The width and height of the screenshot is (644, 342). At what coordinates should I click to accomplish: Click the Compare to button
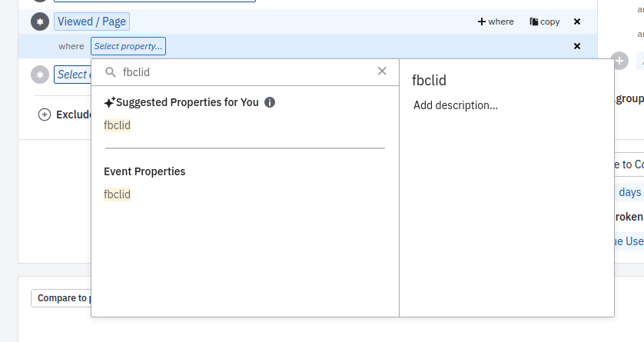coord(61,298)
